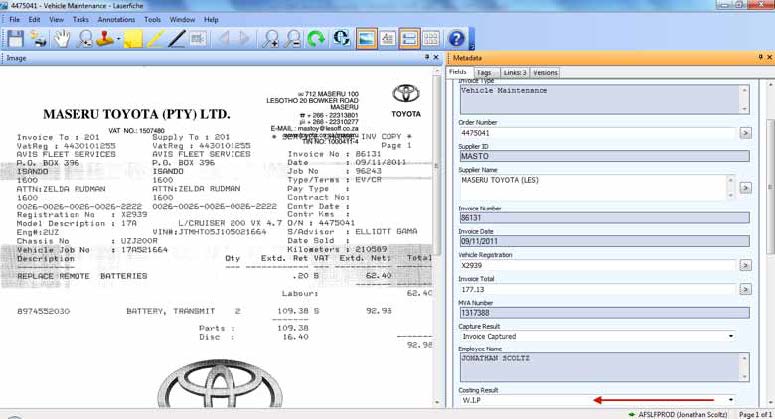This screenshot has width=775, height=419.
Task: Click into the Supplier ID field MASTO
Action: click(604, 156)
